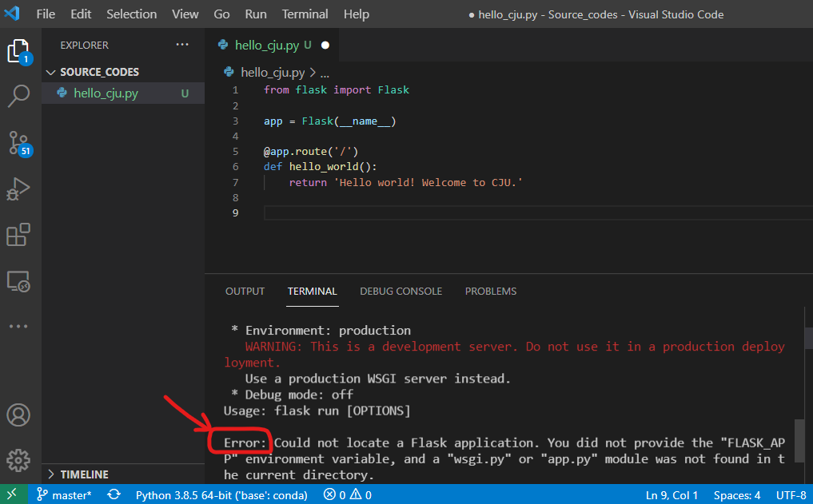Click the return 'Hello world! Welcome to CJU.' line
The width and height of the screenshot is (813, 504).
[406, 182]
